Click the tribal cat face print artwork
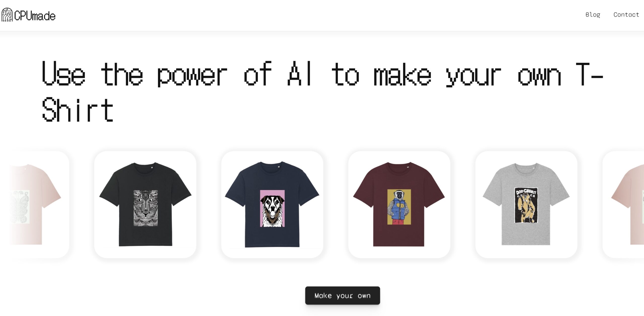 (145, 208)
